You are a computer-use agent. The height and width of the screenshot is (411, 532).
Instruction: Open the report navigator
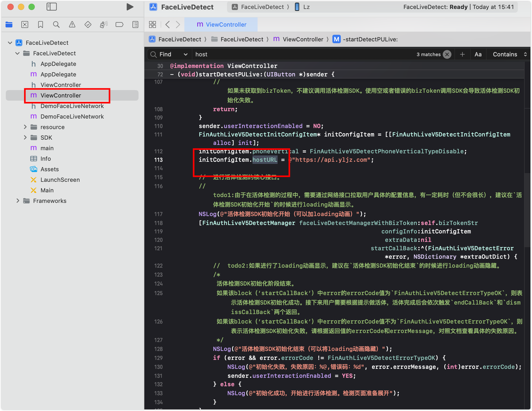click(x=135, y=25)
